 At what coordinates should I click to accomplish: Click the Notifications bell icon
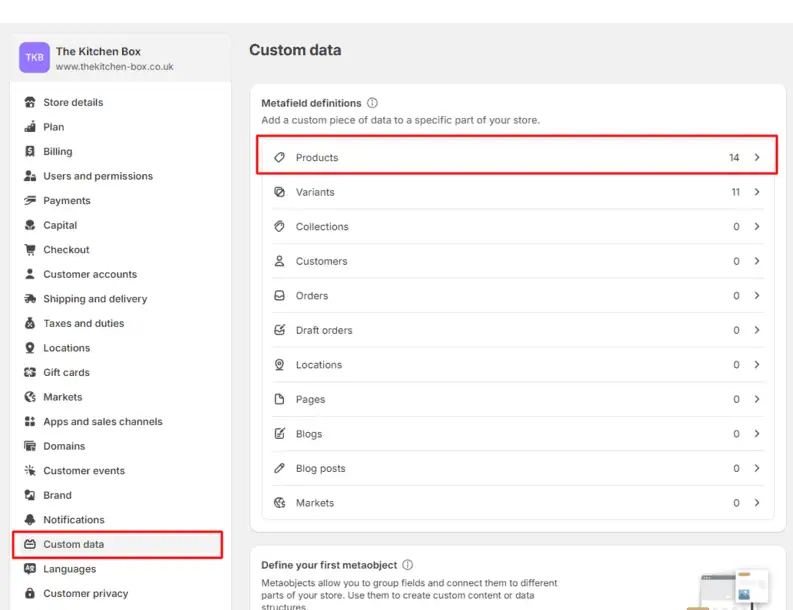click(30, 519)
